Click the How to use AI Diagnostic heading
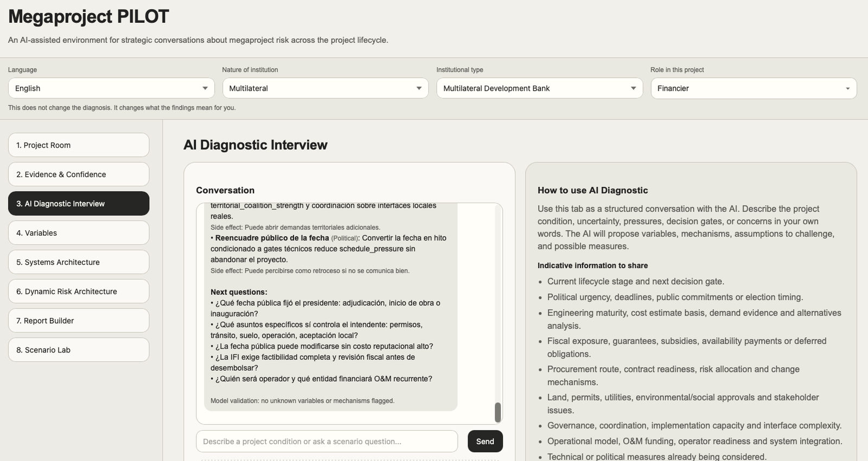This screenshot has height=461, width=868. (592, 190)
